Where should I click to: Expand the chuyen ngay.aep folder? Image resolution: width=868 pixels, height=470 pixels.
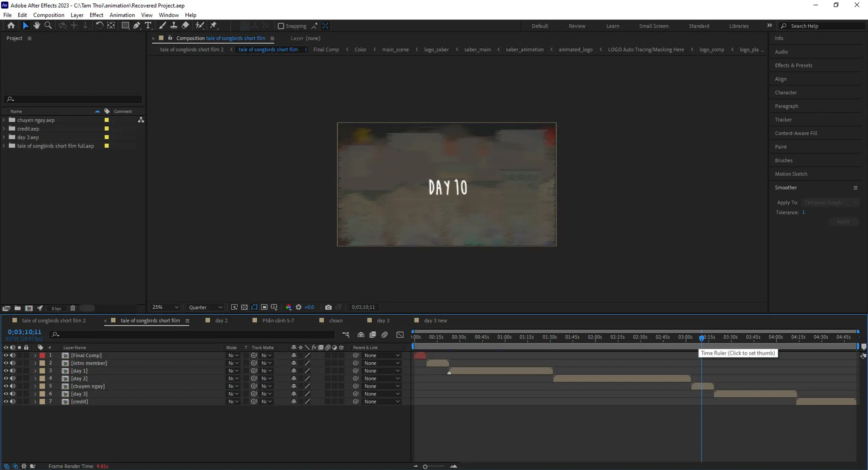(x=4, y=120)
